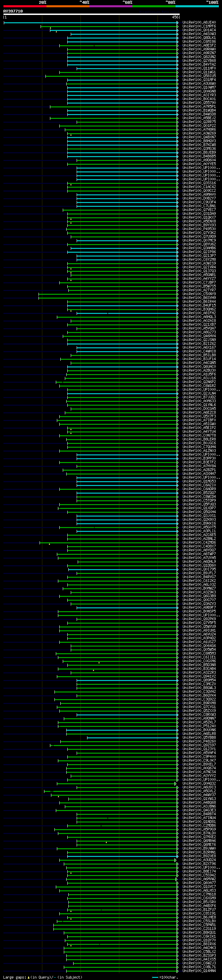222x980 pixels.
Task: Select label UniRef100_A7H8R6
Action: coord(199,130)
